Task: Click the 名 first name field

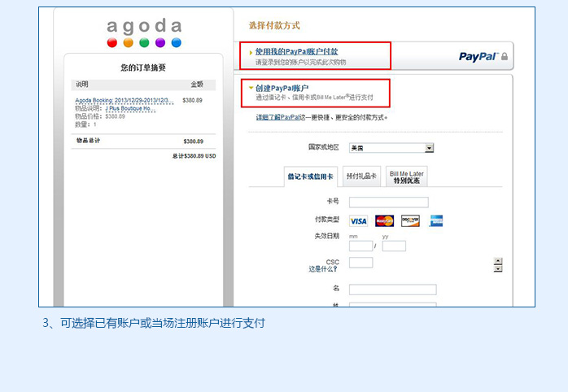Action: [393, 290]
